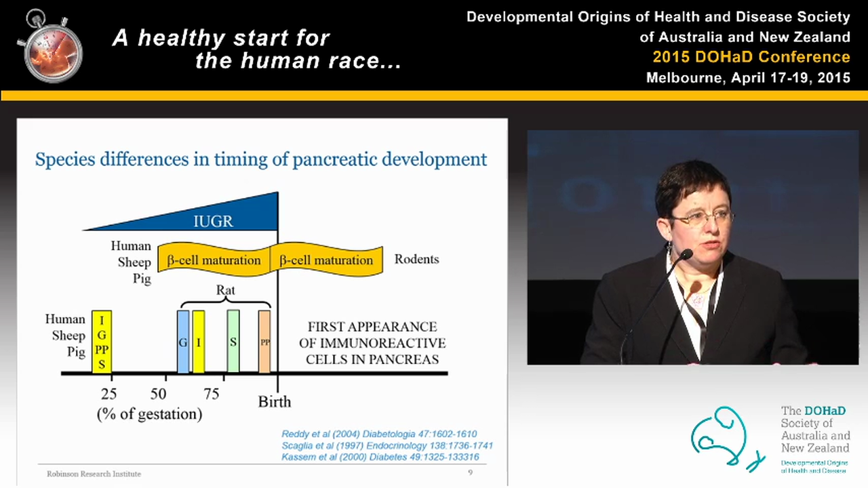This screenshot has width=868, height=488.
Task: Click the green S cell bar
Action: click(x=233, y=342)
